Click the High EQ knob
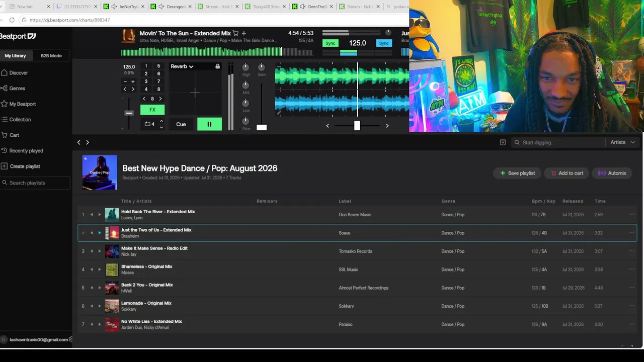The width and height of the screenshot is (644, 362). [x=246, y=67]
